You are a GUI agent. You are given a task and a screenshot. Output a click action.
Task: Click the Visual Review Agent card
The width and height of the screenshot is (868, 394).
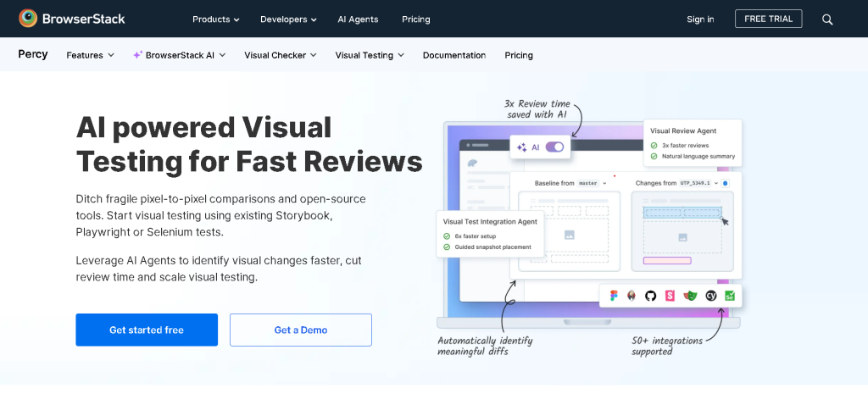pos(693,143)
